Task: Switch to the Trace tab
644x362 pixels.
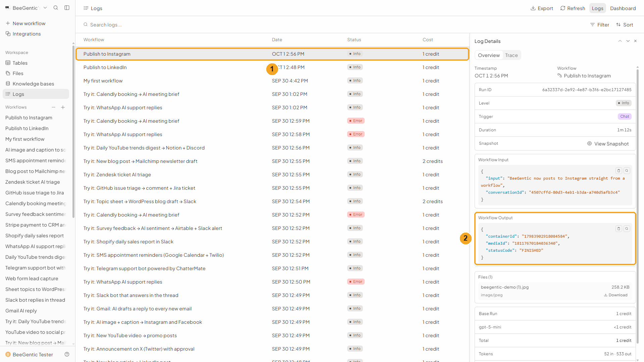Action: coord(511,55)
